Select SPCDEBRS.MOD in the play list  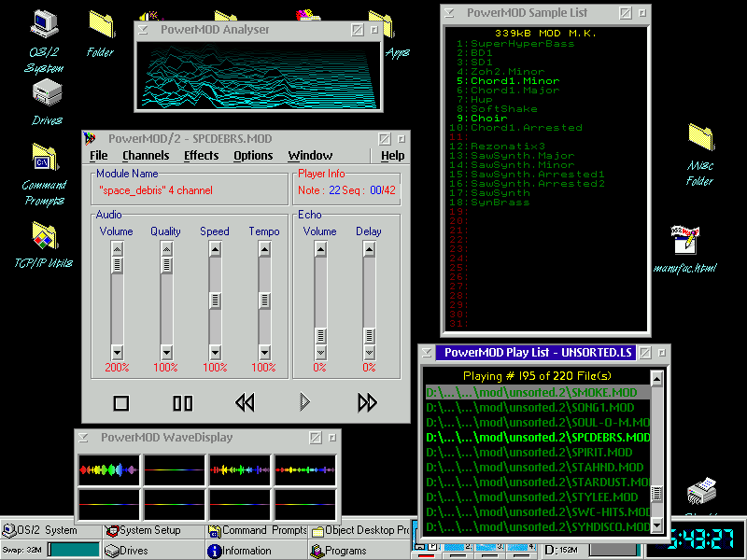point(538,437)
